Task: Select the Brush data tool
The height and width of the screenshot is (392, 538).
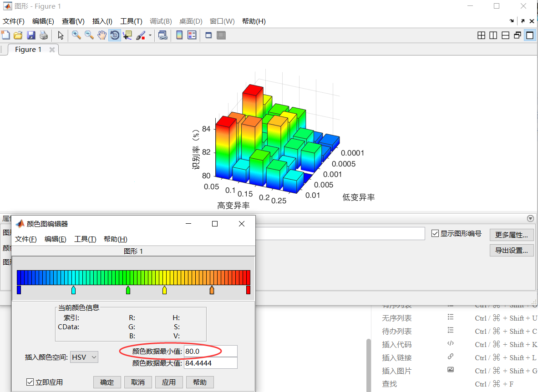Action: [141, 35]
